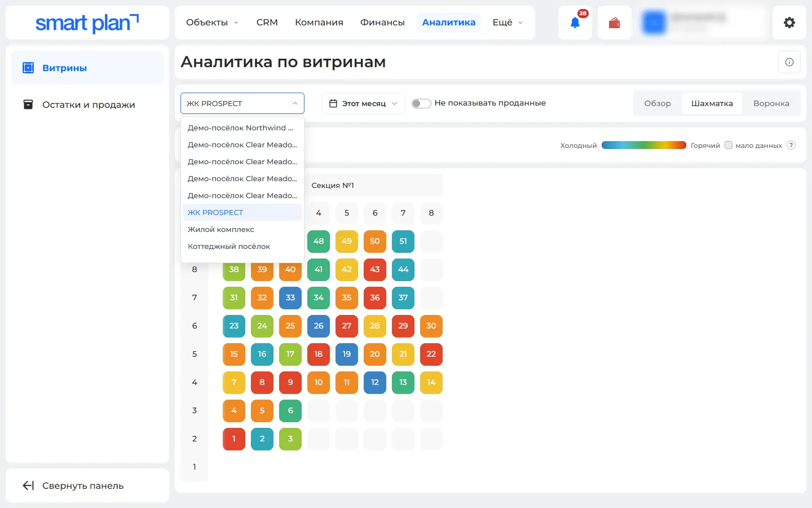
Task: Select apartment cell 48
Action: click(319, 241)
